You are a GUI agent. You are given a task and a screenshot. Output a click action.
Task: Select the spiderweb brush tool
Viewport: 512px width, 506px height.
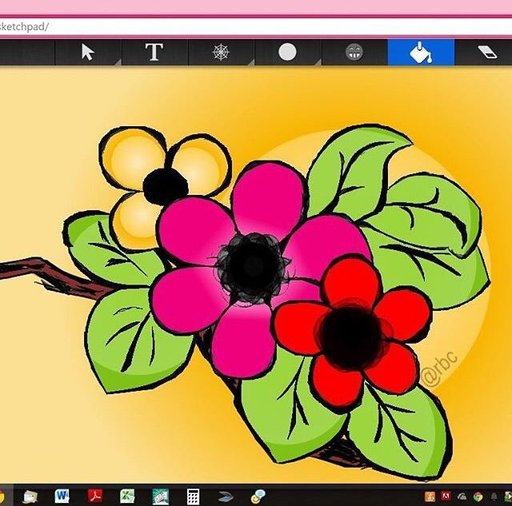point(221,52)
